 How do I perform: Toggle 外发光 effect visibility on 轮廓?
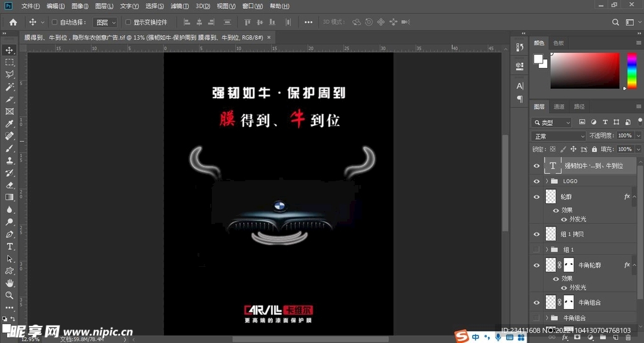click(x=564, y=220)
